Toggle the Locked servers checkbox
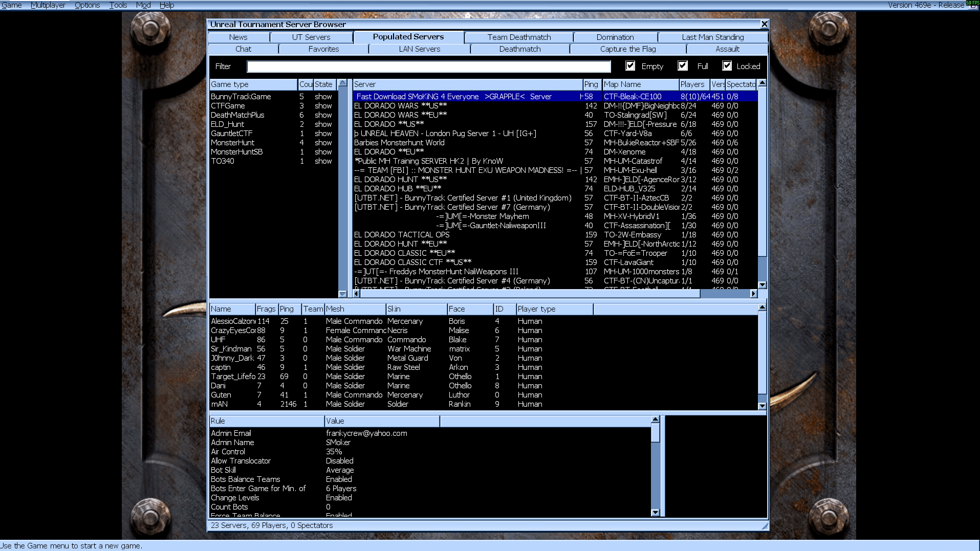 (x=727, y=66)
